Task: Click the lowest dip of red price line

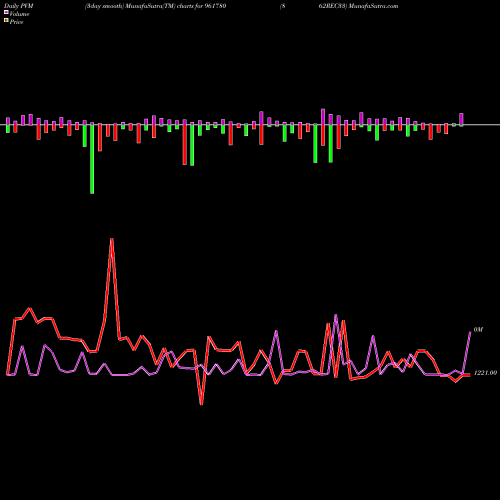Action: click(201, 404)
